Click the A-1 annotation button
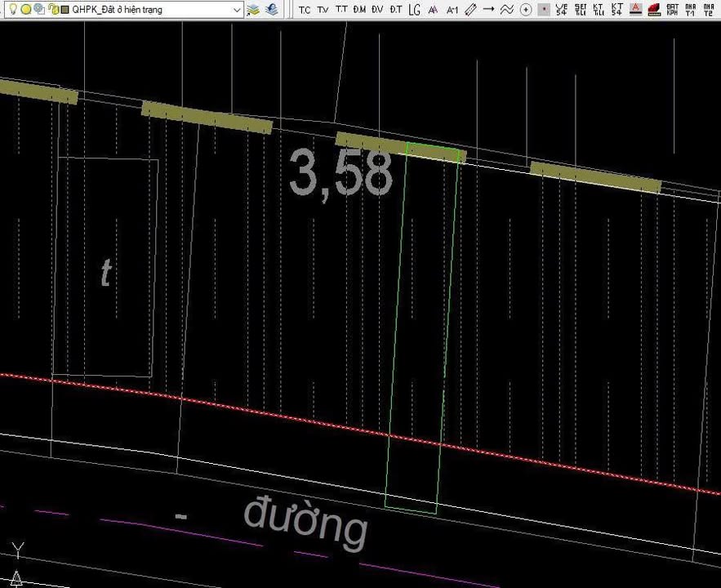 click(x=452, y=10)
